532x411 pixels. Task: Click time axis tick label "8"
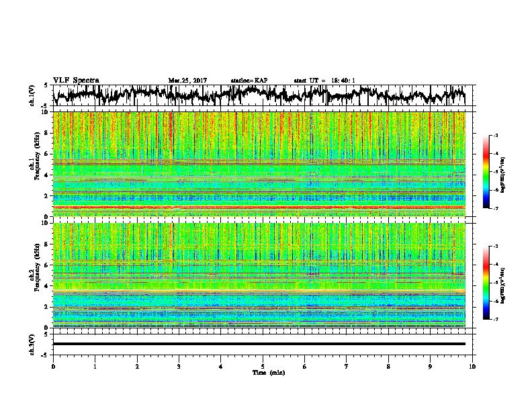coord(388,367)
